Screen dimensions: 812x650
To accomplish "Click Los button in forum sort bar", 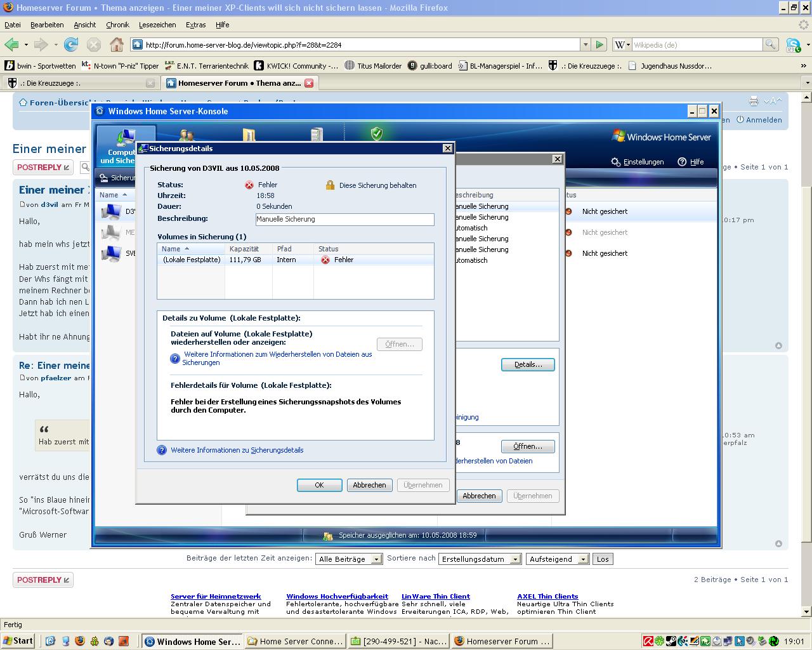I will click(x=603, y=559).
